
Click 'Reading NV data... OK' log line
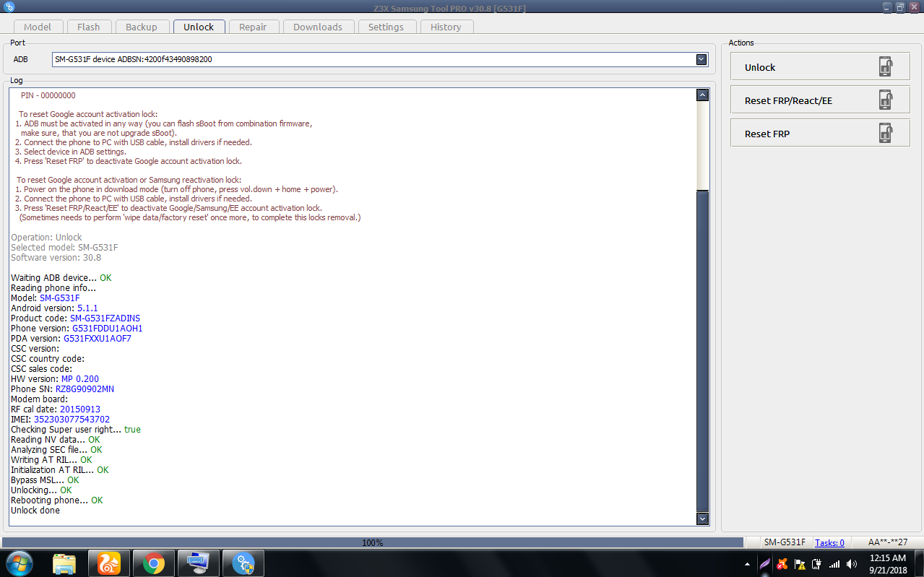tap(56, 440)
